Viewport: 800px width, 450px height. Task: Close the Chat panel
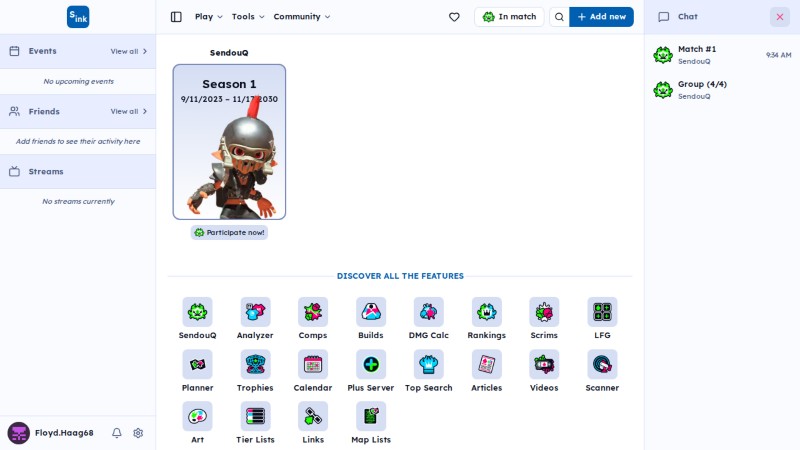pos(780,17)
